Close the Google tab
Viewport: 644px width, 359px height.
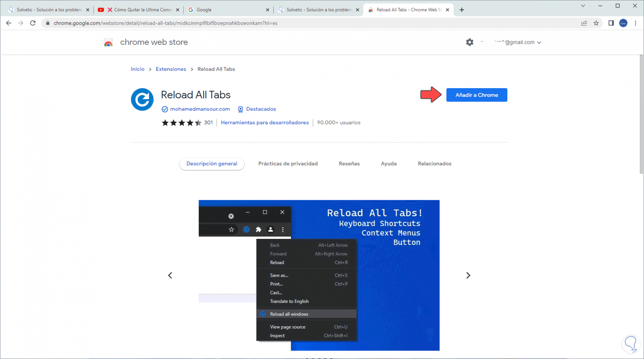click(267, 10)
